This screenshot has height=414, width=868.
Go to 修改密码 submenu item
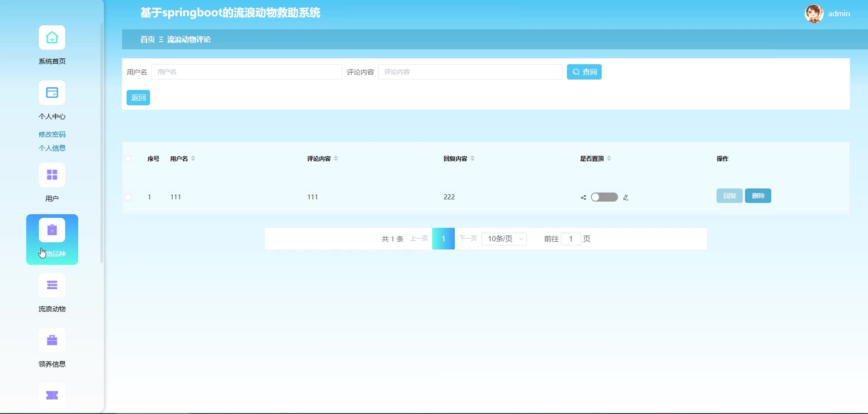click(52, 134)
